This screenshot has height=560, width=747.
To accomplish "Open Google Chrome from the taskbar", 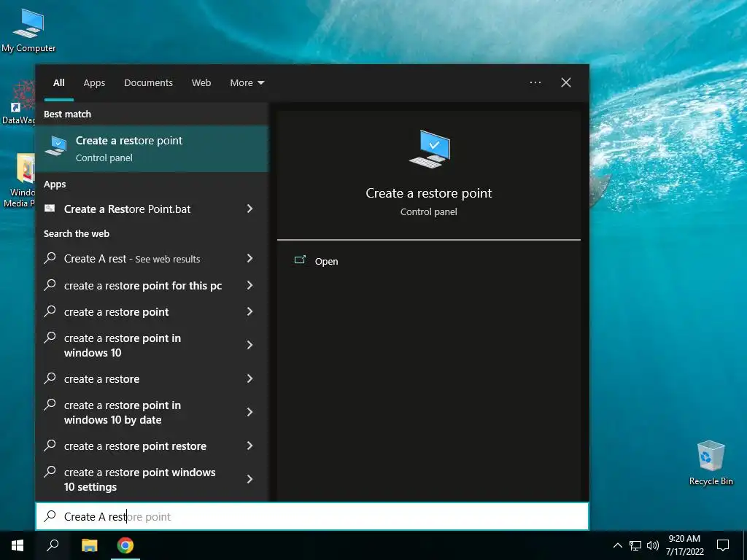I will (125, 545).
